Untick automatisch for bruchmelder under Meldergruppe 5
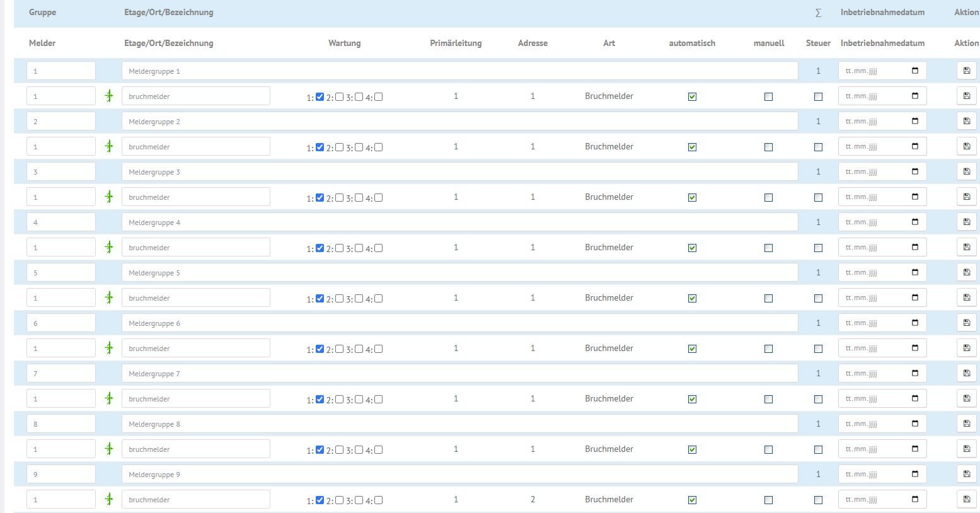 coord(692,298)
